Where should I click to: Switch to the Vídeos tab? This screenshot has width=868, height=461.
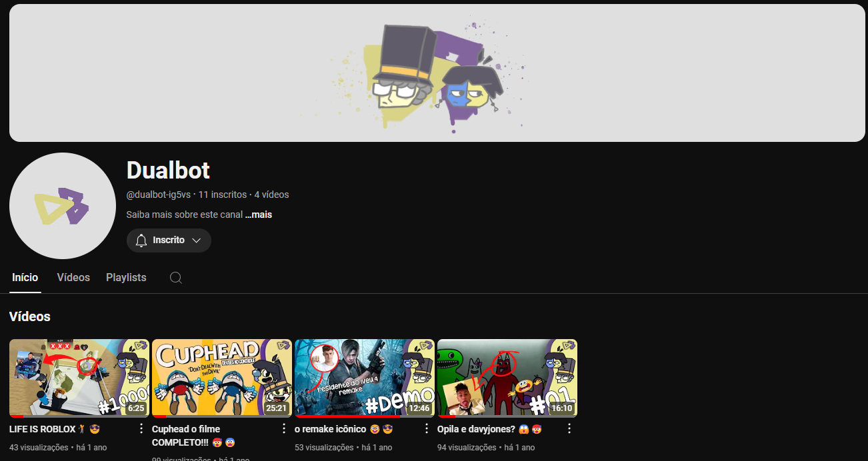[x=73, y=277]
